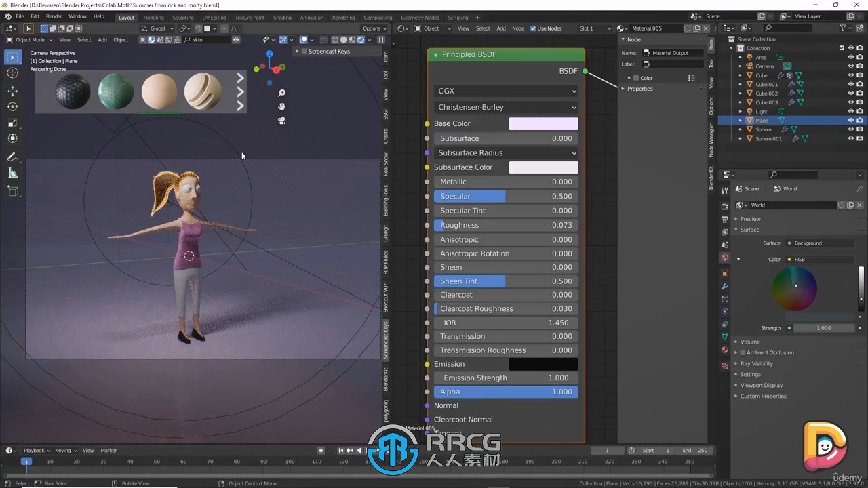This screenshot has width=868, height=488.
Task: Select the Move tool
Action: pyautogui.click(x=13, y=91)
